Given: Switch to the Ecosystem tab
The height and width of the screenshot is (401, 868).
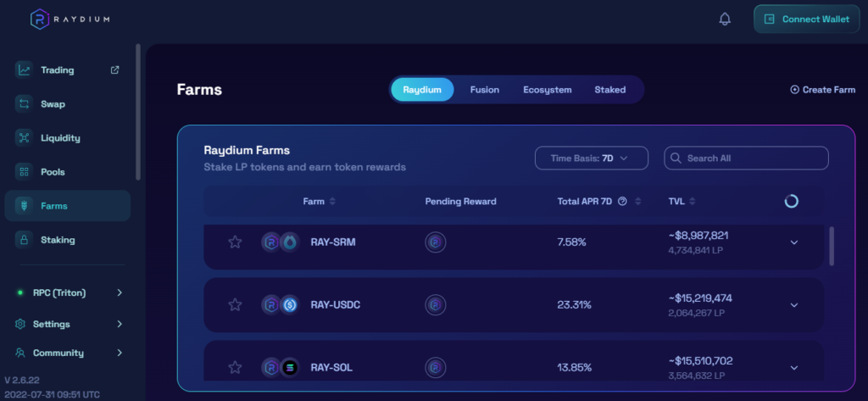Looking at the screenshot, I should (x=547, y=90).
